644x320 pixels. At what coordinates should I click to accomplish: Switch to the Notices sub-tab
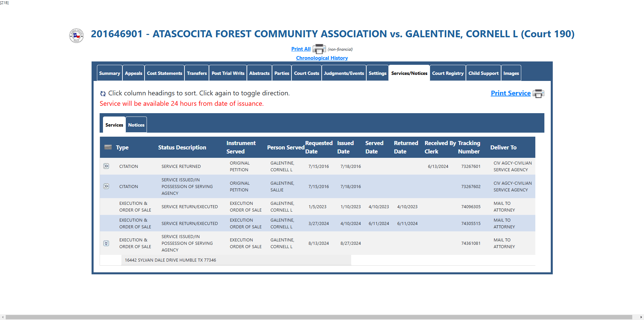pyautogui.click(x=136, y=125)
